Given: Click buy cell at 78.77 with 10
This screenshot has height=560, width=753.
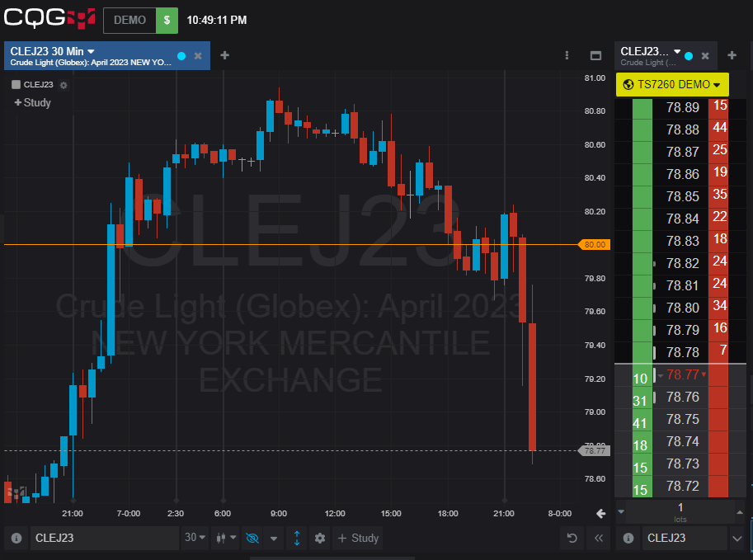Looking at the screenshot, I should tap(642, 377).
